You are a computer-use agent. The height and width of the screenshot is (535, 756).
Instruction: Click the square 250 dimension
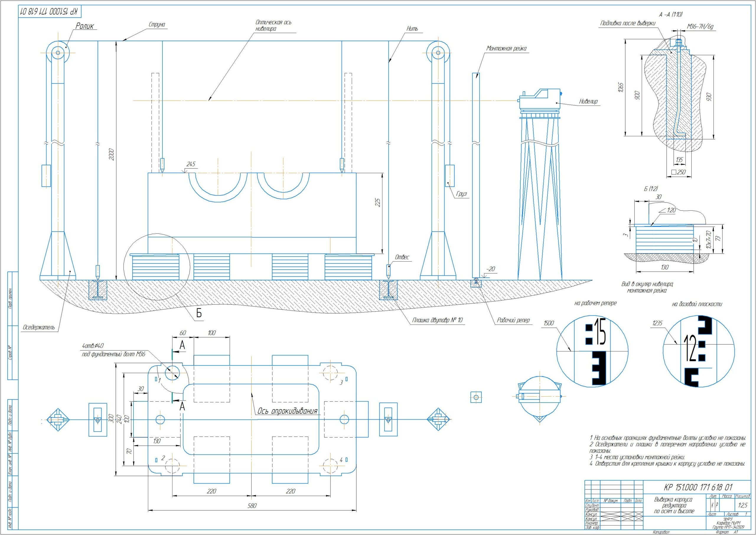coord(678,172)
